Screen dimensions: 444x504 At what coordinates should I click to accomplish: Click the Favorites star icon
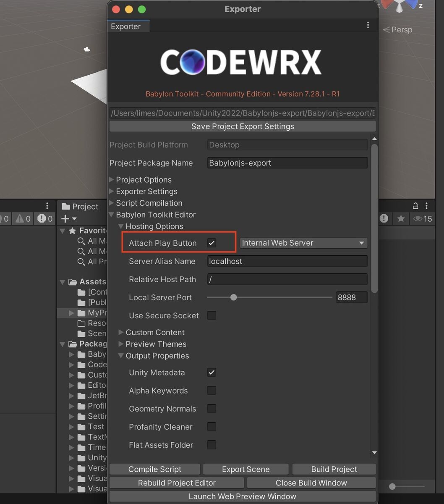72,231
